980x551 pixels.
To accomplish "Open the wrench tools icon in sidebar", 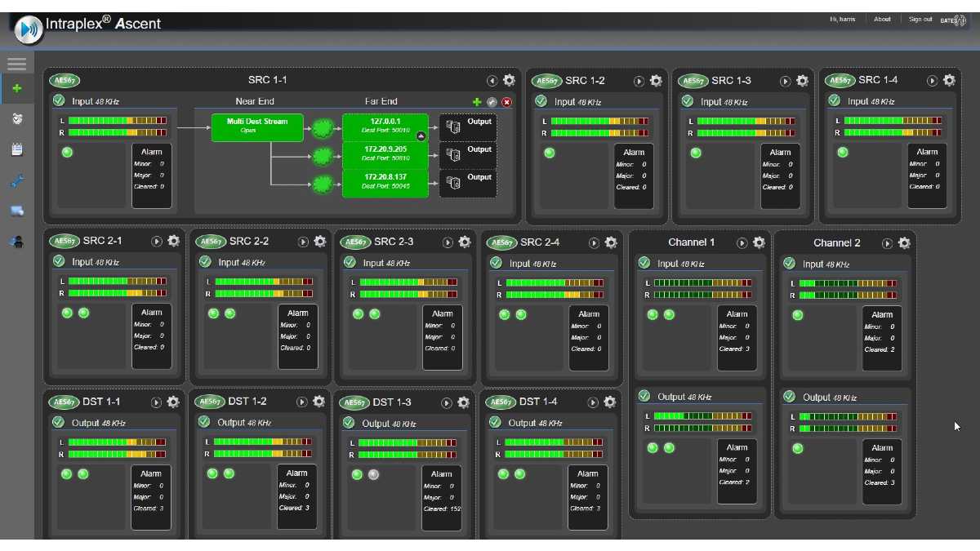I will pyautogui.click(x=16, y=180).
